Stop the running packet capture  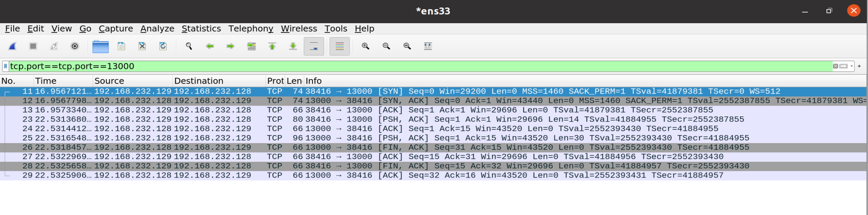coord(33,46)
